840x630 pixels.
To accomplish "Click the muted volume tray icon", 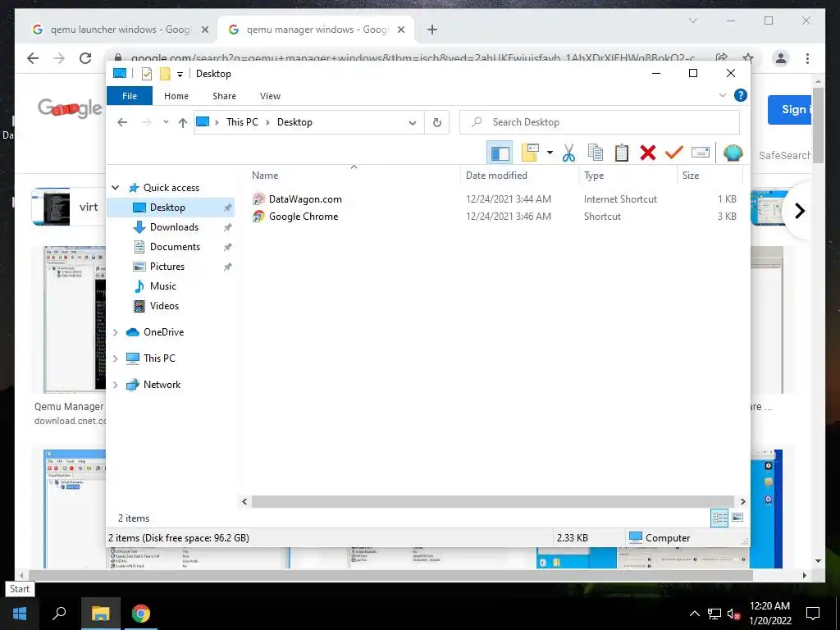I will pos(733,614).
